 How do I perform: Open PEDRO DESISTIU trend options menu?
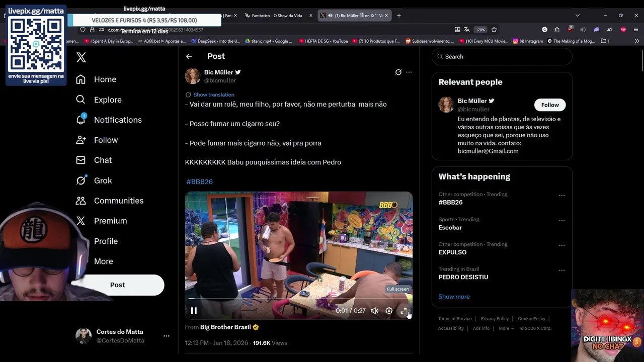tap(562, 270)
